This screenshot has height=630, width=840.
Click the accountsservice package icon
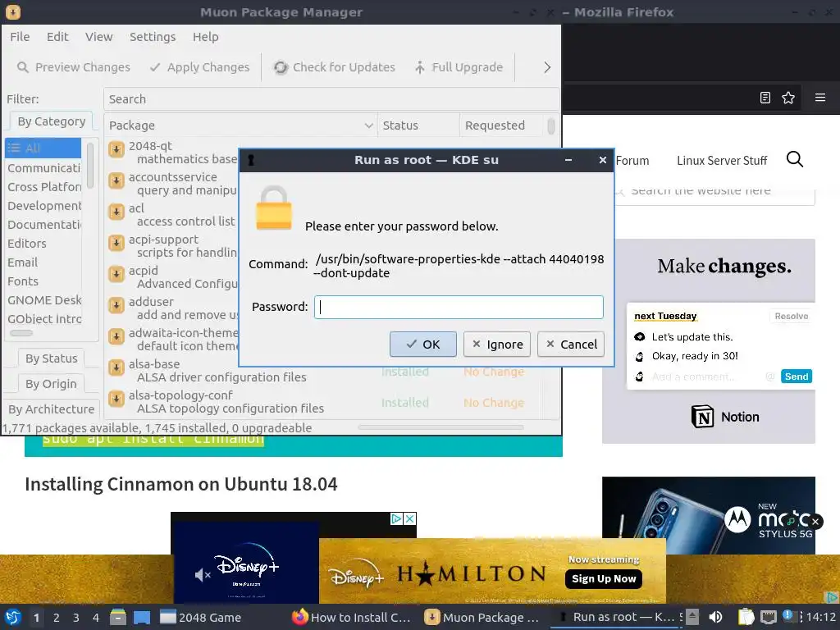click(x=116, y=180)
